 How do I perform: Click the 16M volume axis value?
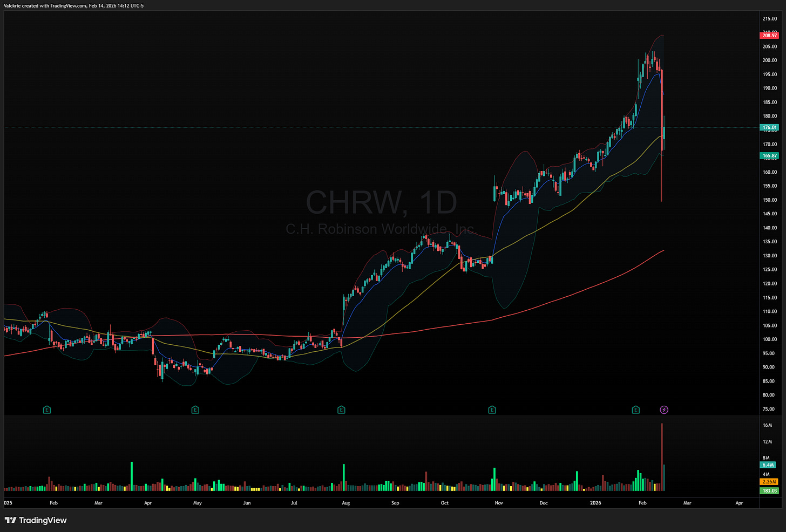pos(767,426)
